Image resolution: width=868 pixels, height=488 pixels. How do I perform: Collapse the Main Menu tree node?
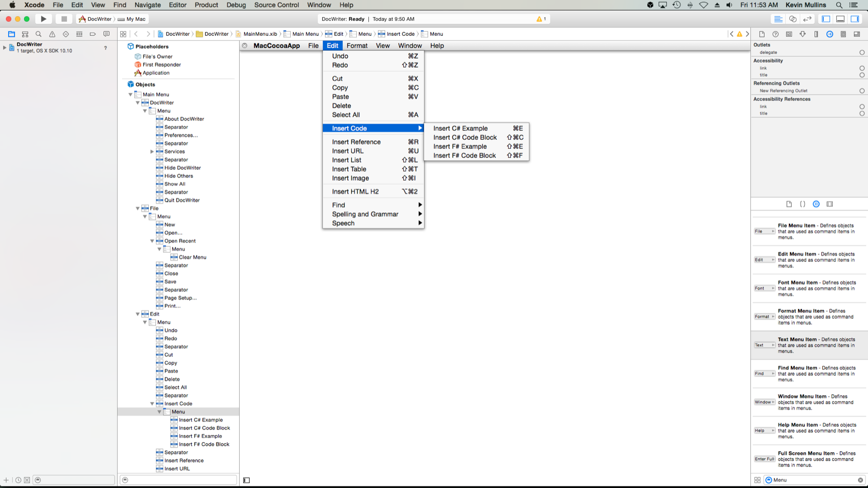point(130,94)
